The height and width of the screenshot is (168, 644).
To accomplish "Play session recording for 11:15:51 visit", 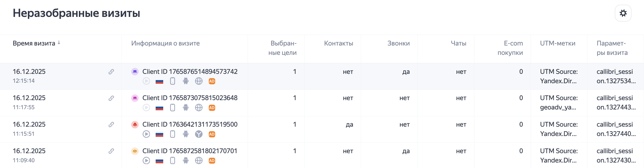I will click(x=146, y=134).
